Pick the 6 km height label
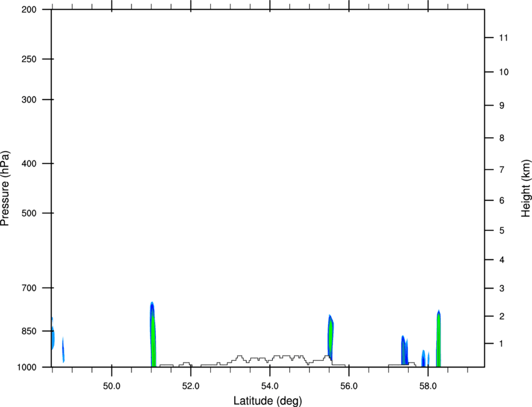 502,200
